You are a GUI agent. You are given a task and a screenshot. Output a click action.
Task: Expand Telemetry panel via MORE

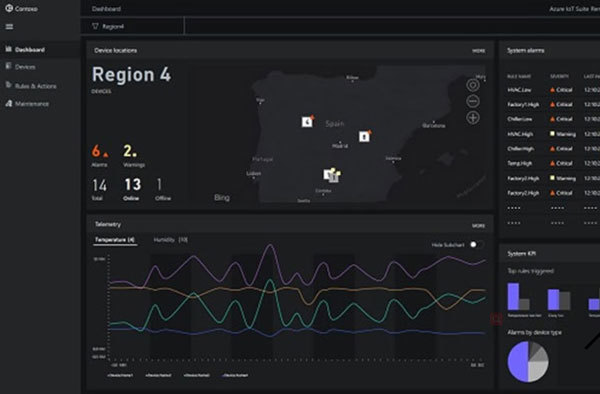tap(478, 226)
